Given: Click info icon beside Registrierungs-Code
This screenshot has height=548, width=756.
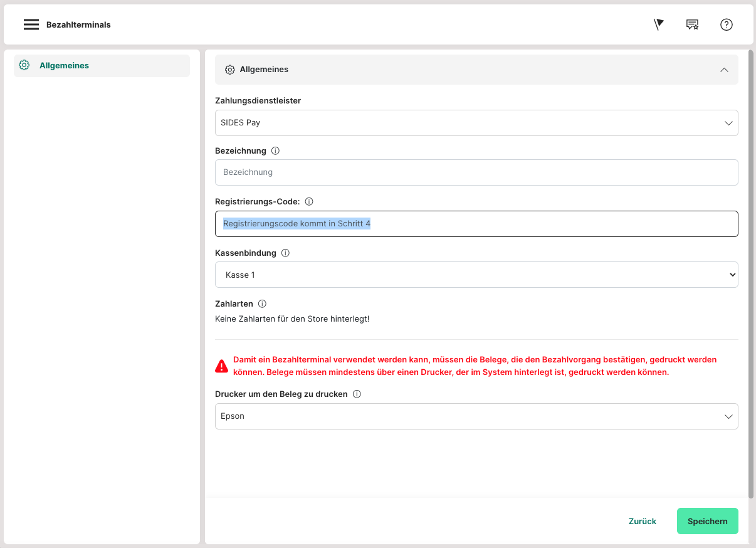Looking at the screenshot, I should coord(309,202).
